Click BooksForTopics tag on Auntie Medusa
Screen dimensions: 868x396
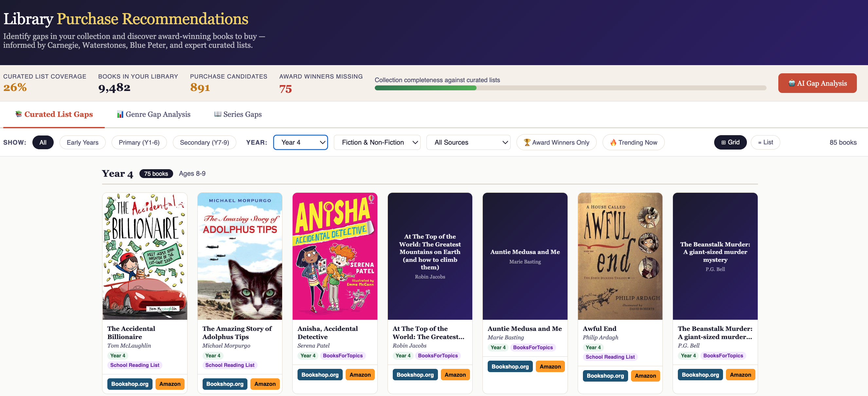[533, 348]
